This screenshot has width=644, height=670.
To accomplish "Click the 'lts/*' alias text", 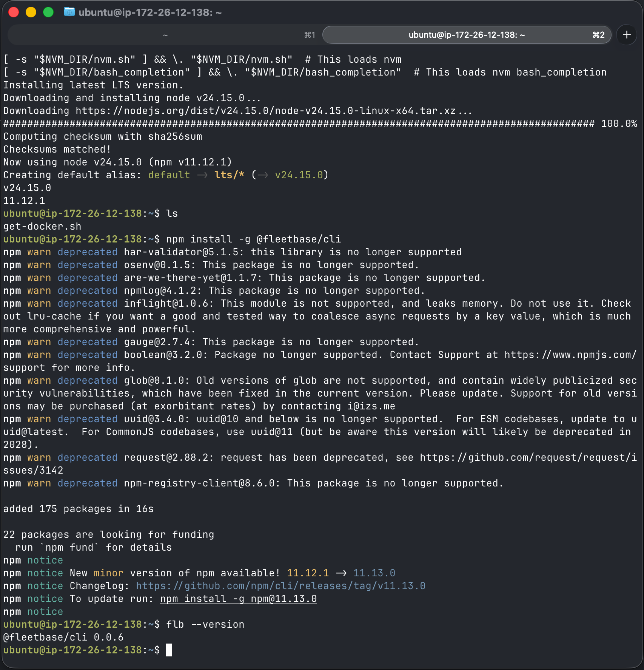I will 230,175.
